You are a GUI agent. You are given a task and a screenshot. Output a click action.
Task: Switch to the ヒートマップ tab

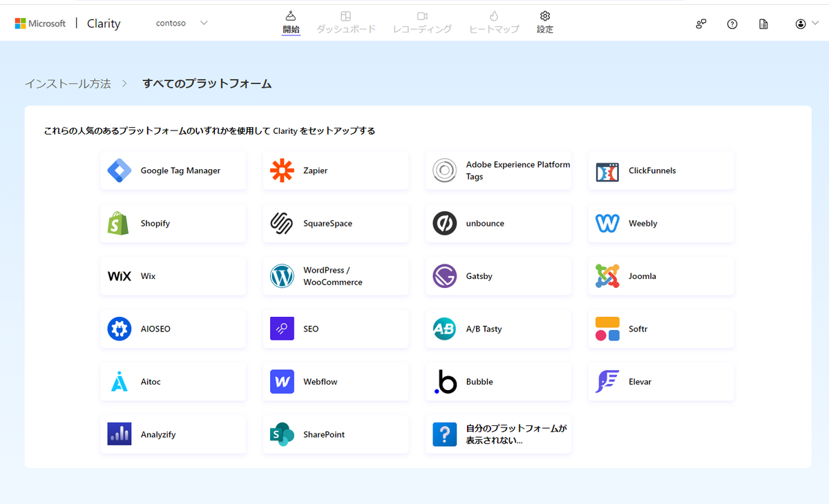[x=494, y=23]
